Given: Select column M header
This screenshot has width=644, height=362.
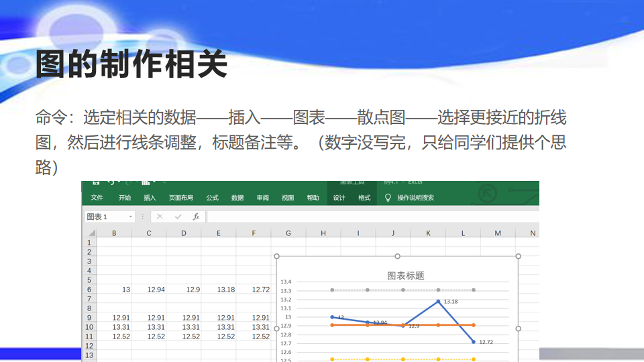Looking at the screenshot, I should 498,233.
